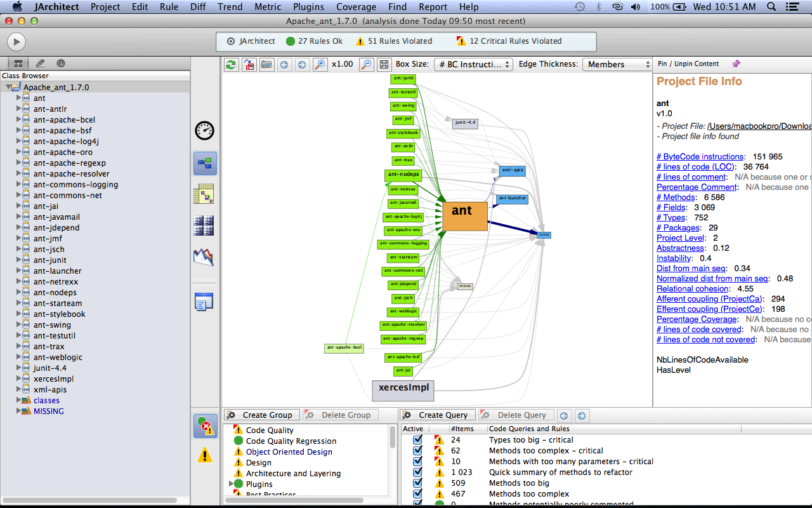Click the graph toolbar back arrow
This screenshot has width=812, height=508.
click(x=284, y=64)
